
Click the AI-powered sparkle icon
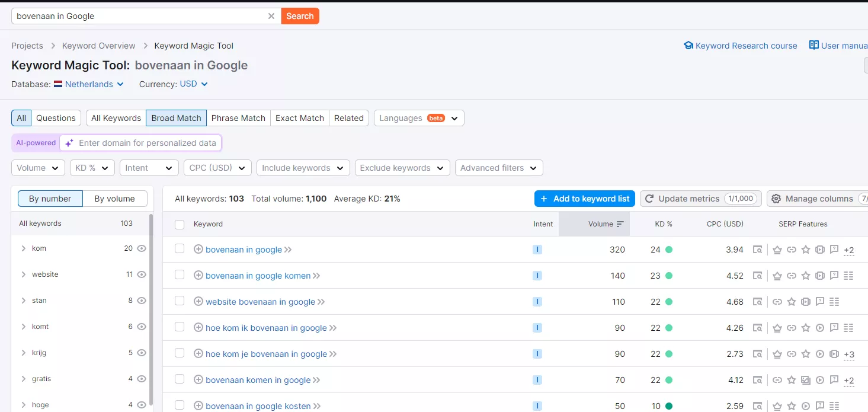tap(69, 143)
